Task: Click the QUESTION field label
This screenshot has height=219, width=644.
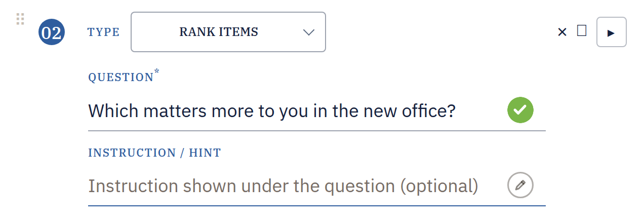Action: point(121,78)
